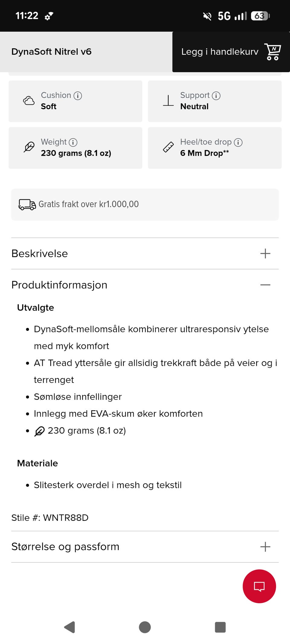The image size is (290, 644).
Task: Open info icon next to Cushion
Action: coord(78,96)
